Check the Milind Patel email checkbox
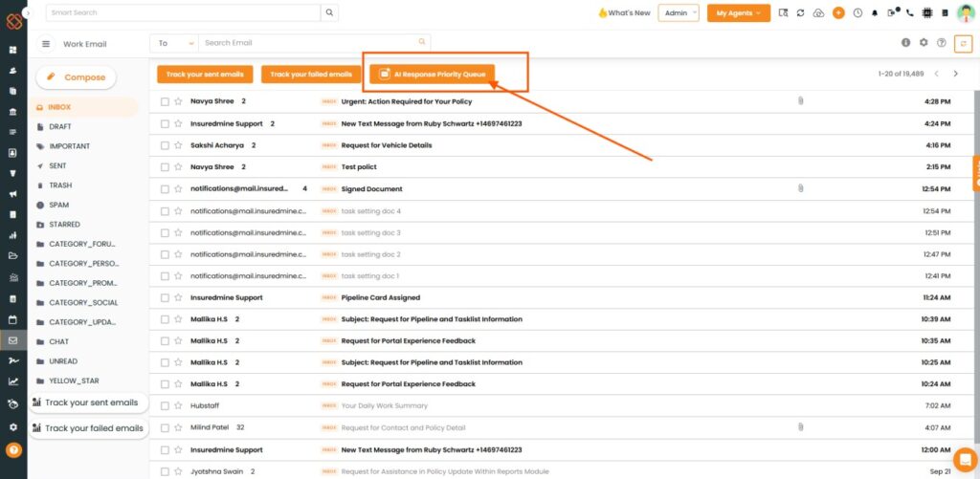The image size is (980, 479). pos(165,427)
